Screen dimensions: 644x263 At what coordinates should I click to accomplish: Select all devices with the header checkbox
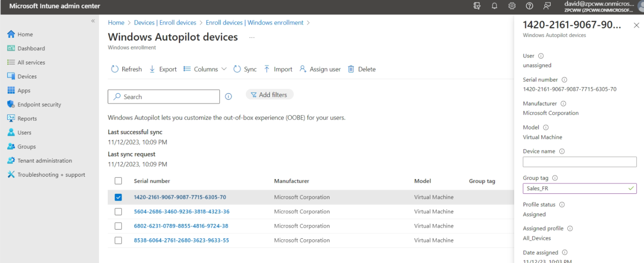point(118,181)
